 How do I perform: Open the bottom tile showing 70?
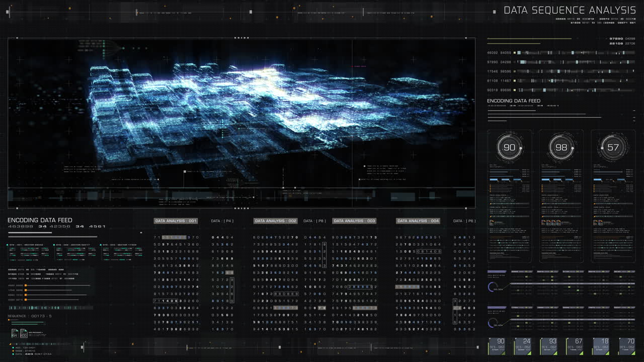click(x=627, y=346)
